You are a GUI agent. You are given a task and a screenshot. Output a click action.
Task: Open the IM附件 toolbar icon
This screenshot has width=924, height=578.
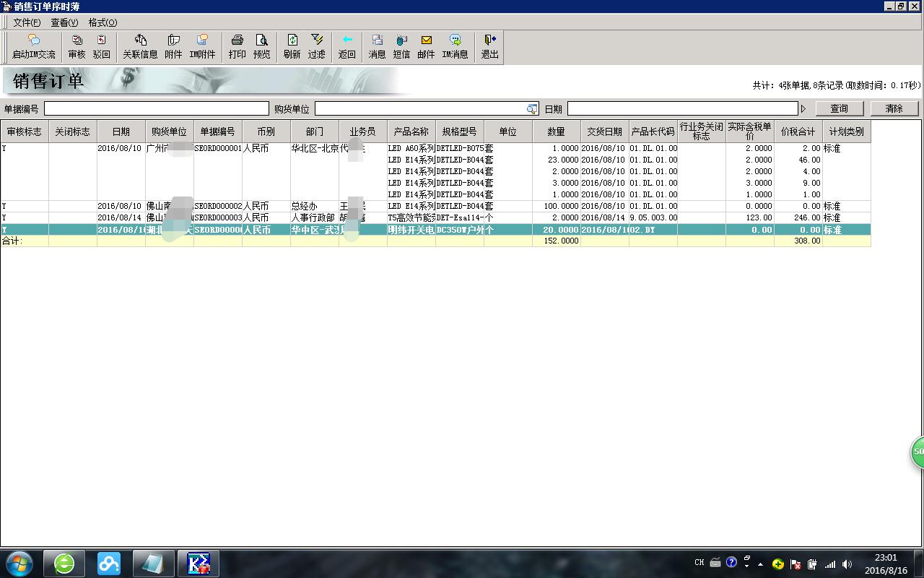click(202, 46)
